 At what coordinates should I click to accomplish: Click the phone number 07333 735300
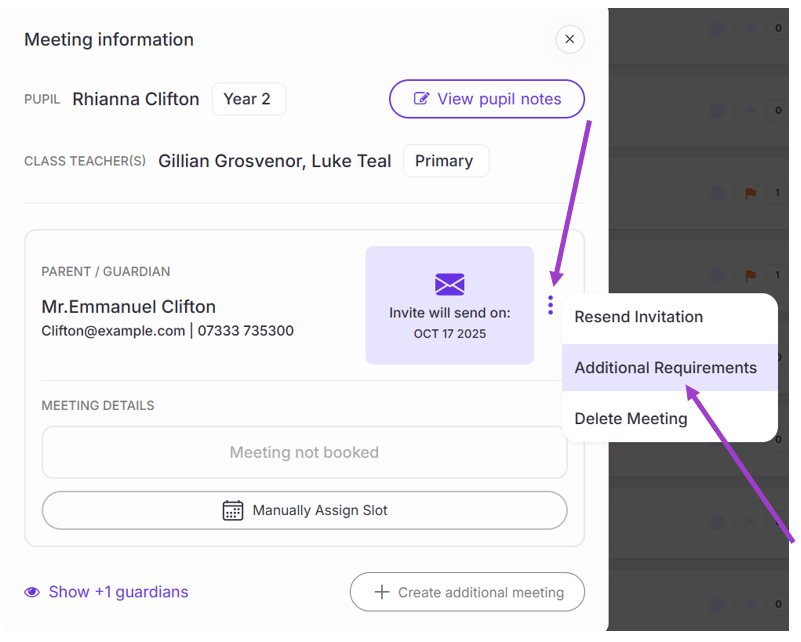click(x=246, y=331)
